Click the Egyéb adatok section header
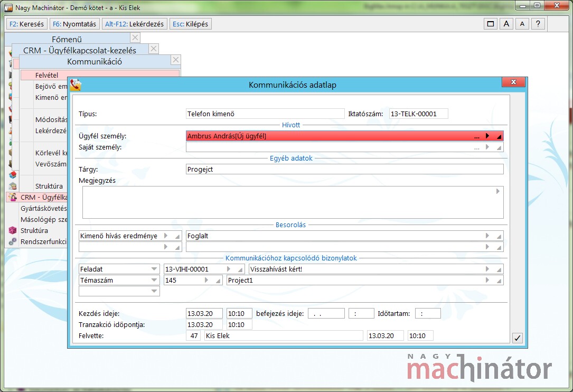This screenshot has height=392, width=573. [291, 158]
